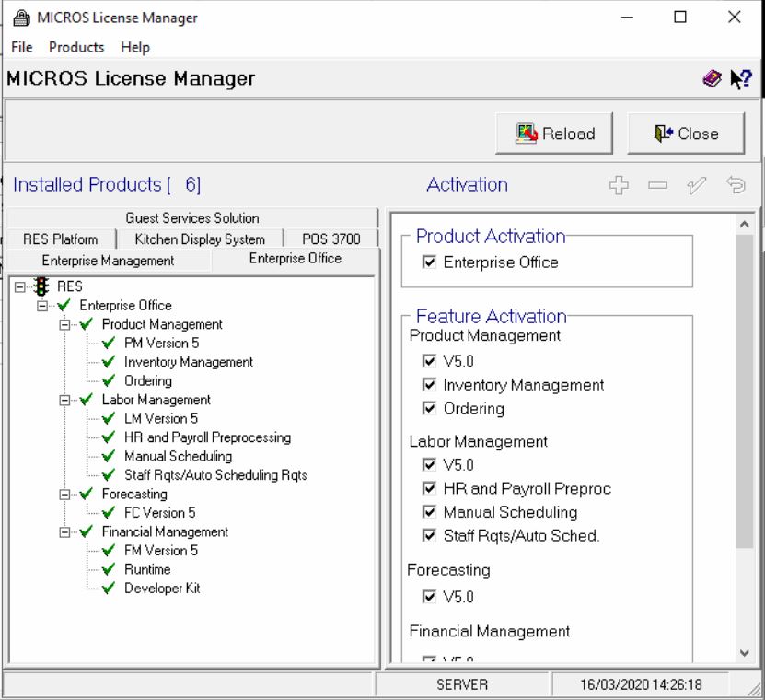Viewport: 765px width, 700px height.
Task: Click the RES traffic light icon
Action: pos(41,286)
